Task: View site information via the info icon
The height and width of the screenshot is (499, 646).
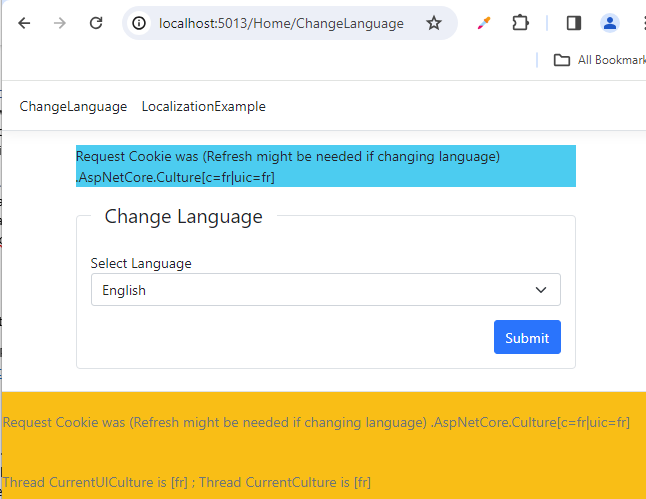Action: pos(139,23)
